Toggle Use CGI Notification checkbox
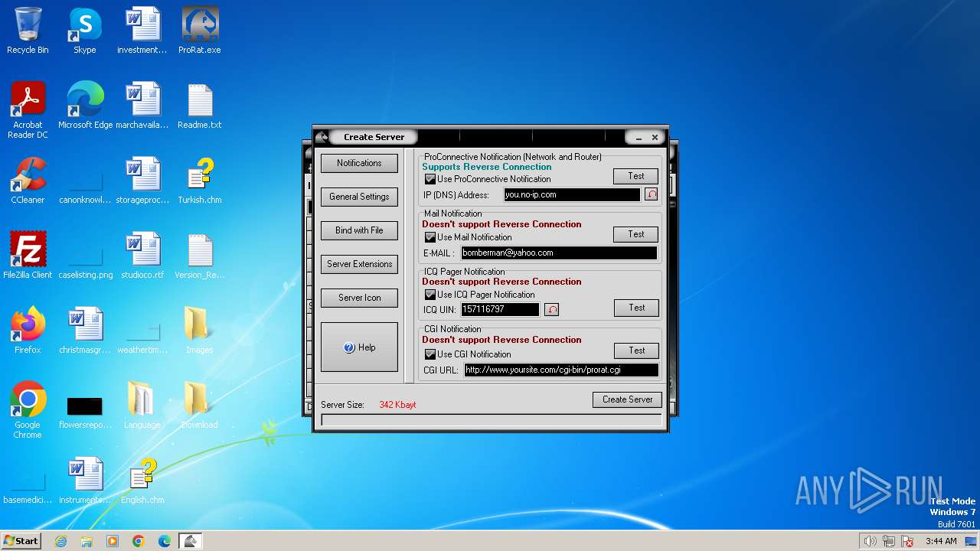This screenshot has height=551, width=980. coord(430,354)
